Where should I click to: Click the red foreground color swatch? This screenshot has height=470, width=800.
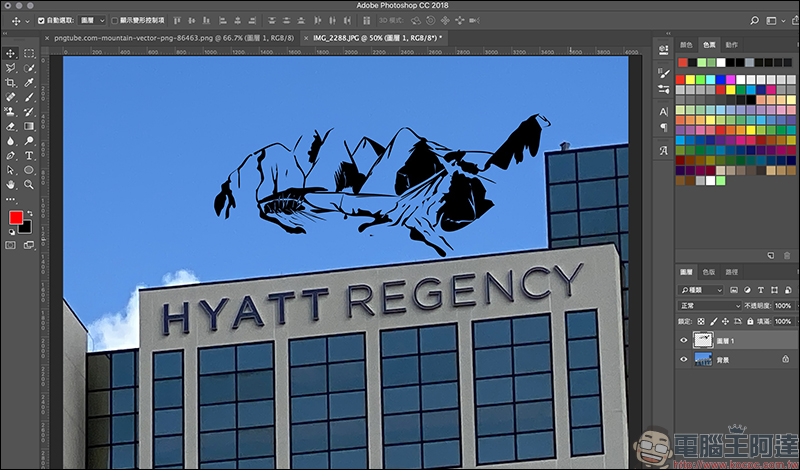[16, 218]
